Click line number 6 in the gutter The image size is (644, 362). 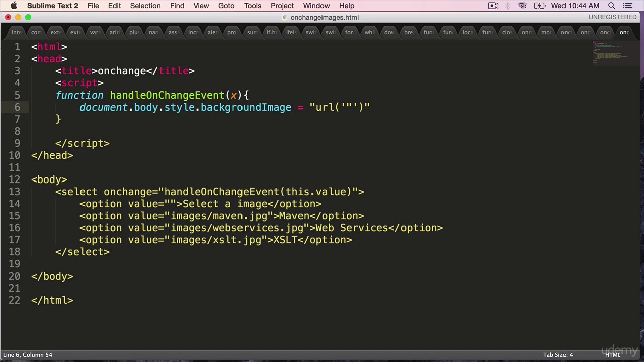(x=17, y=107)
